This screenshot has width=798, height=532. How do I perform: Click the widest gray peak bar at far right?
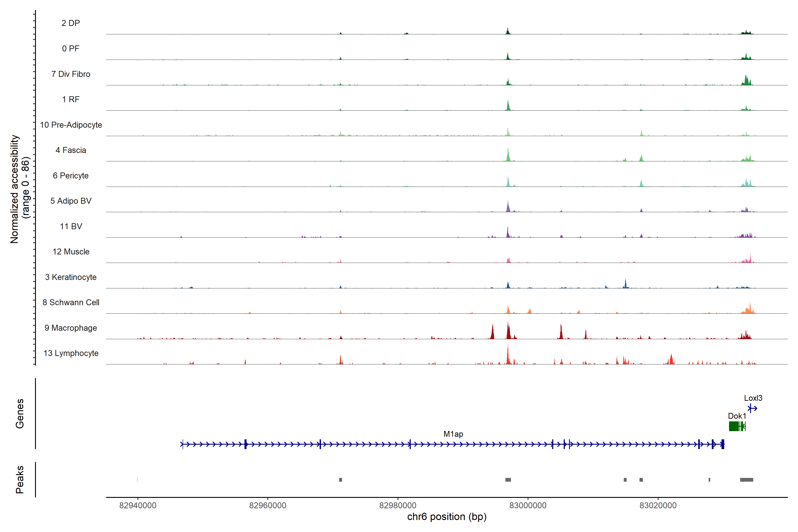point(746,480)
